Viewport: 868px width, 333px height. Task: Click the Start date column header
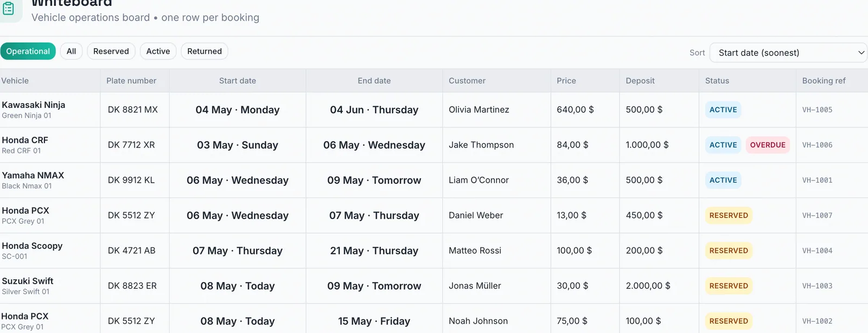(238, 81)
